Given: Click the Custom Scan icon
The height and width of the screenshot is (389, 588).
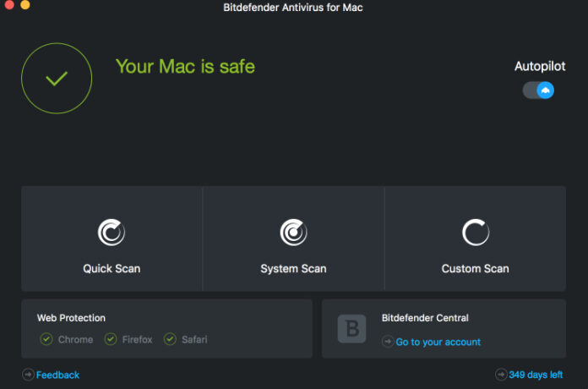Looking at the screenshot, I should tap(475, 232).
